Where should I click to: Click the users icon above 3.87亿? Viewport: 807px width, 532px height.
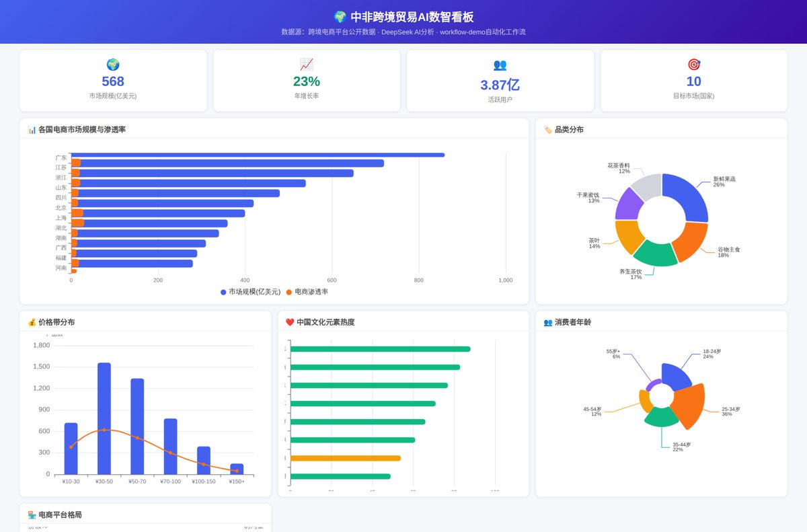coord(500,65)
